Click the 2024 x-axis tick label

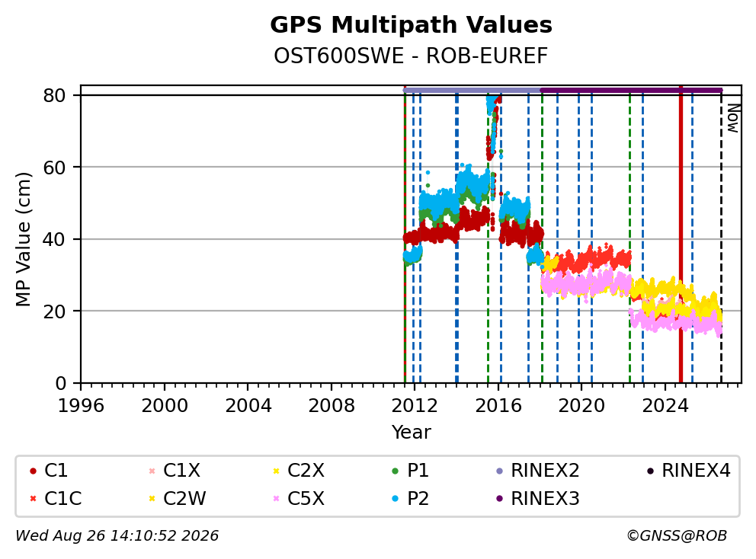click(665, 406)
